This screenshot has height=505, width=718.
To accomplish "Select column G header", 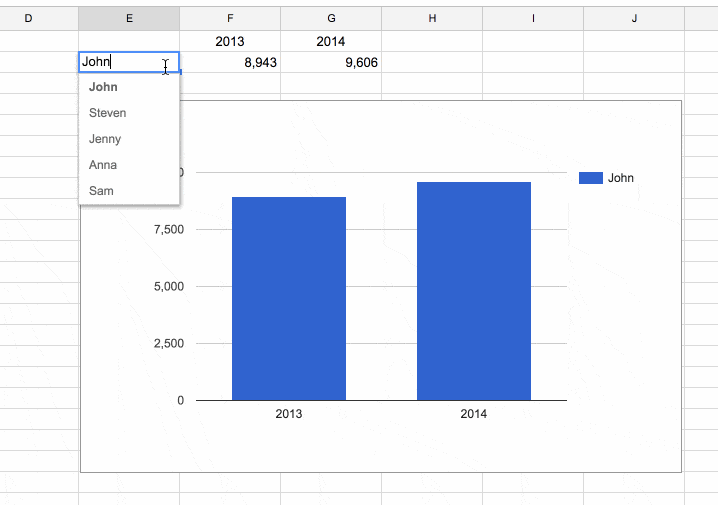I will 331,18.
